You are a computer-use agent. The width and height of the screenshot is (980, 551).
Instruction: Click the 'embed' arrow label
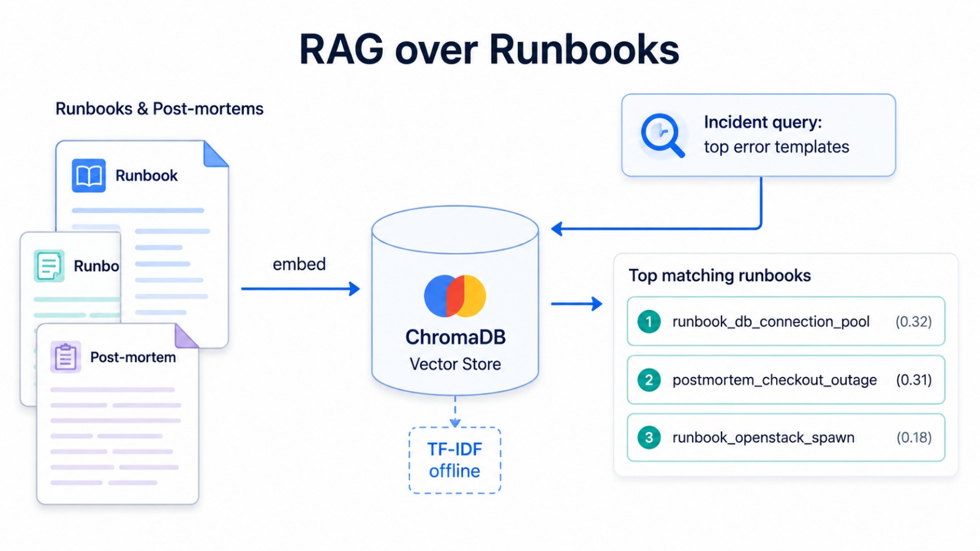(299, 264)
